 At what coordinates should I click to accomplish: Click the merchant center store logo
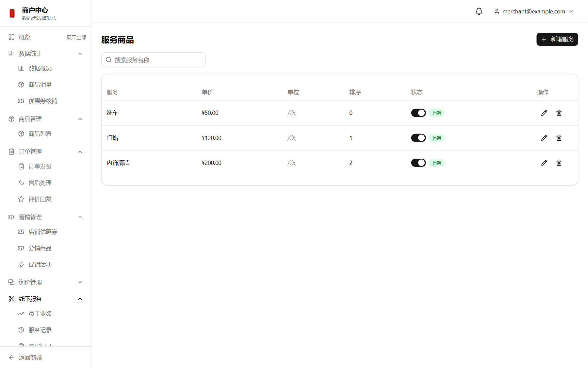tap(12, 13)
